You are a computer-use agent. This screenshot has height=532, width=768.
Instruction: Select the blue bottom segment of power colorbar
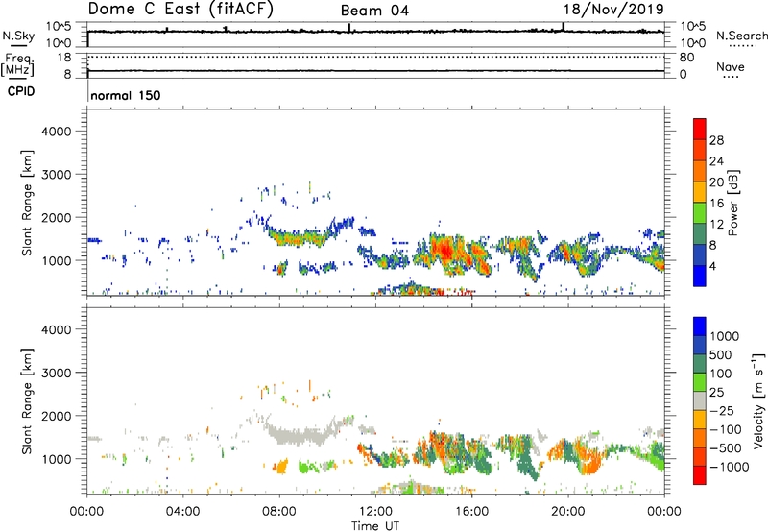coord(700,276)
